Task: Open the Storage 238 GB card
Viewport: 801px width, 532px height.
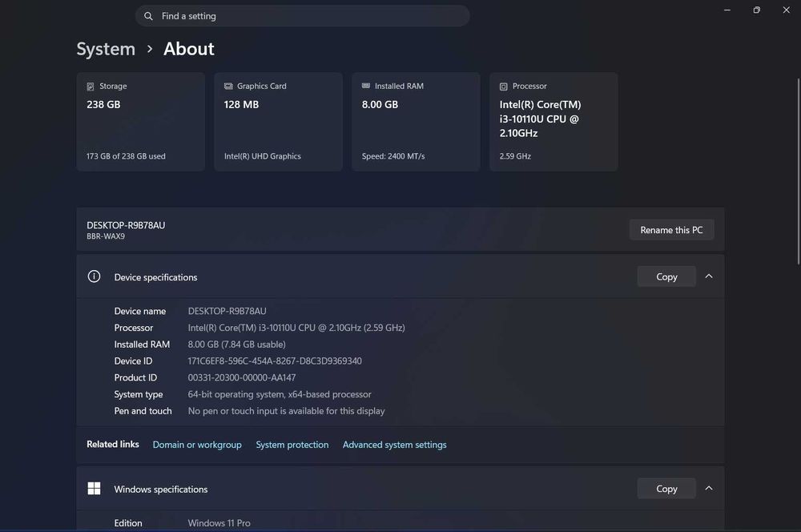Action: [x=140, y=122]
